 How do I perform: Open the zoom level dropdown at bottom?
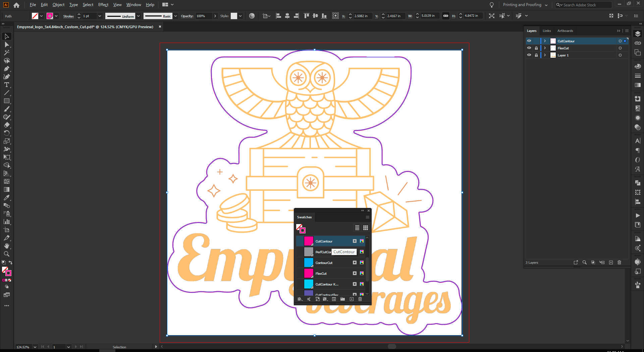35,347
